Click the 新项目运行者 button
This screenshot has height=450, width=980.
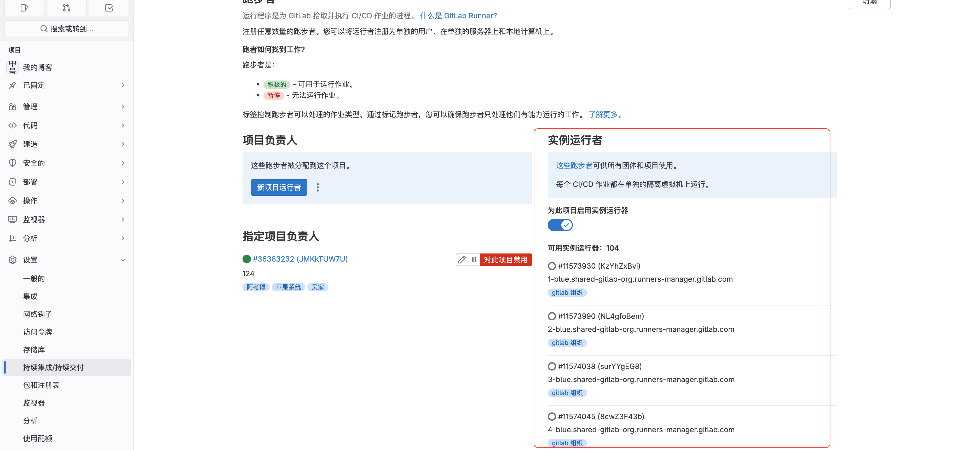click(x=279, y=188)
